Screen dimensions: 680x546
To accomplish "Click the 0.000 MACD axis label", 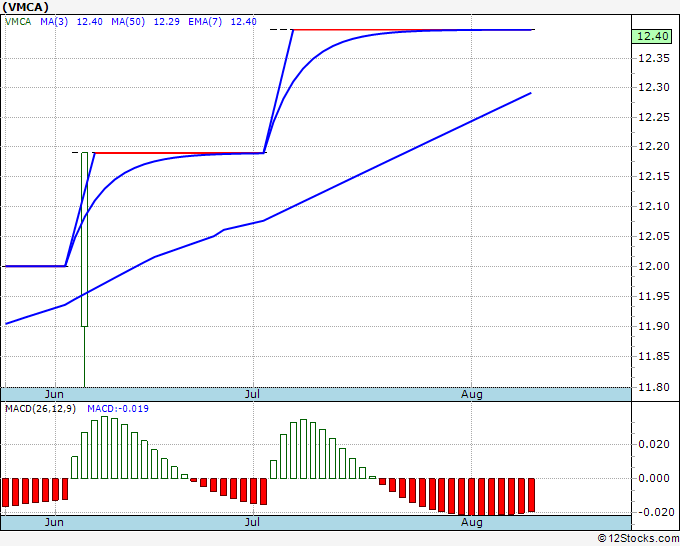I will pyautogui.click(x=654, y=478).
